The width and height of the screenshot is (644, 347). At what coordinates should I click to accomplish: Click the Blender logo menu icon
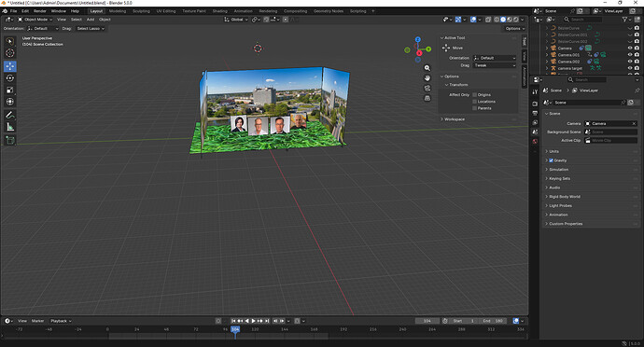point(5,11)
